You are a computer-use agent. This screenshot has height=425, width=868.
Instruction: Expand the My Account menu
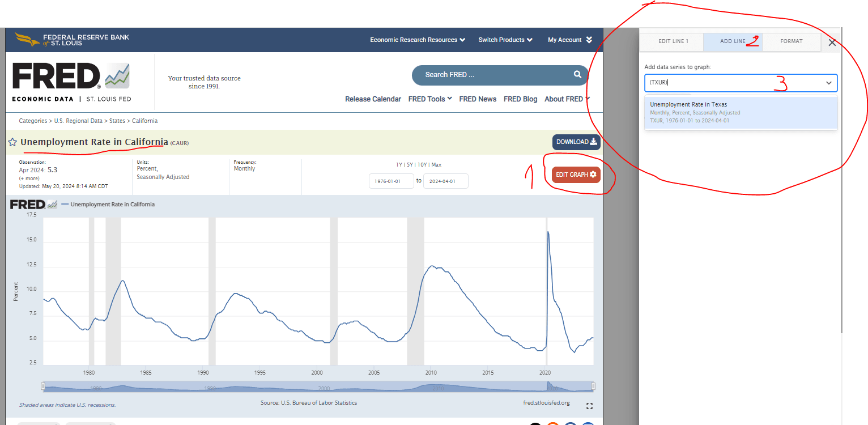pos(569,40)
